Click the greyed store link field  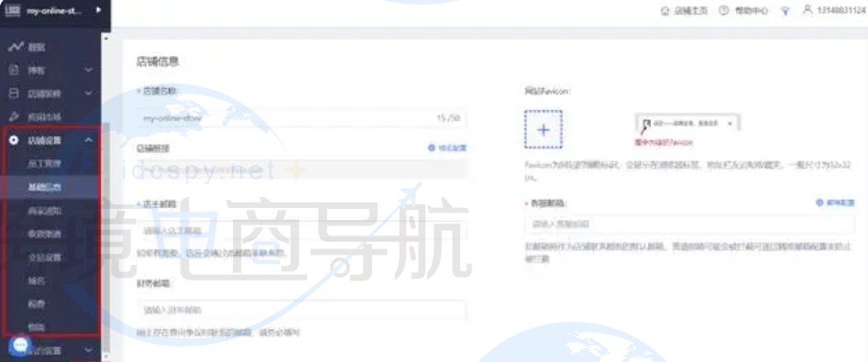coord(302,169)
